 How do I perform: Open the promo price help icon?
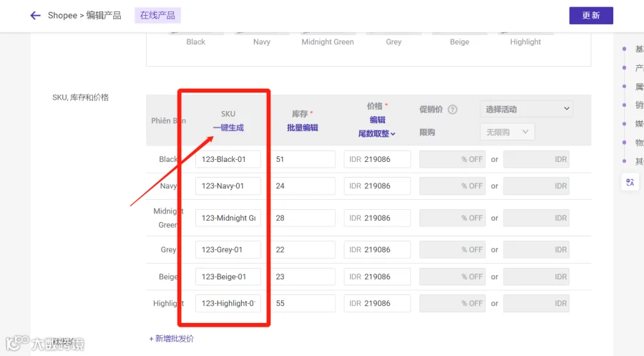(452, 110)
